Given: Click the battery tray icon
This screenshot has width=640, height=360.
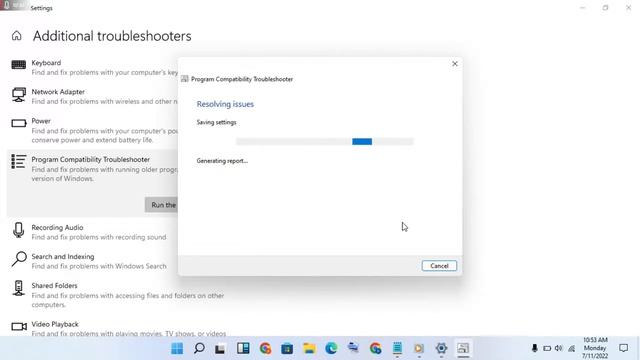Looking at the screenshot, I should pos(547,348).
